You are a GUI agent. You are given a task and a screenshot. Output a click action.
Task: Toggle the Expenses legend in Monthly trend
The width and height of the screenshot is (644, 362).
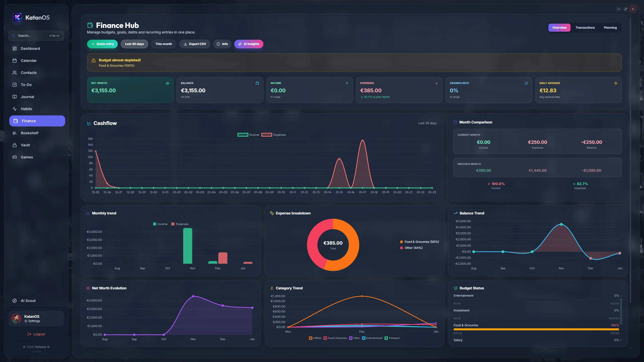point(180,224)
